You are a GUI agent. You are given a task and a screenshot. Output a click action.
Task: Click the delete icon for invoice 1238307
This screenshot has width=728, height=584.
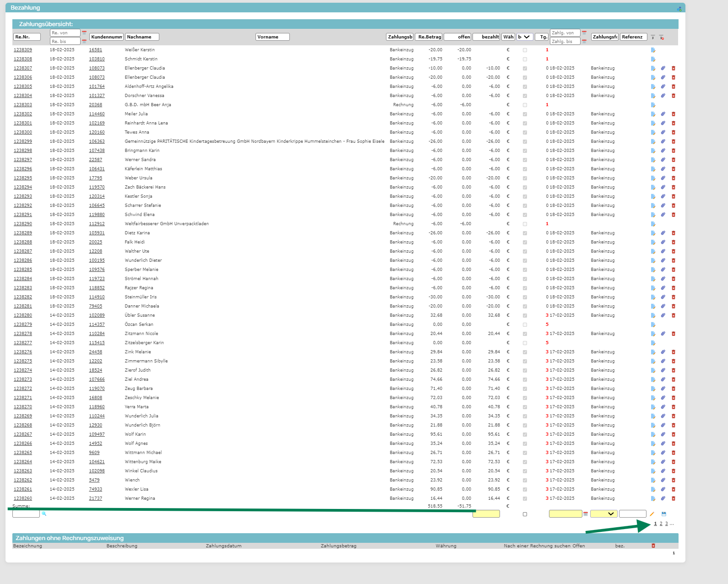[674, 68]
